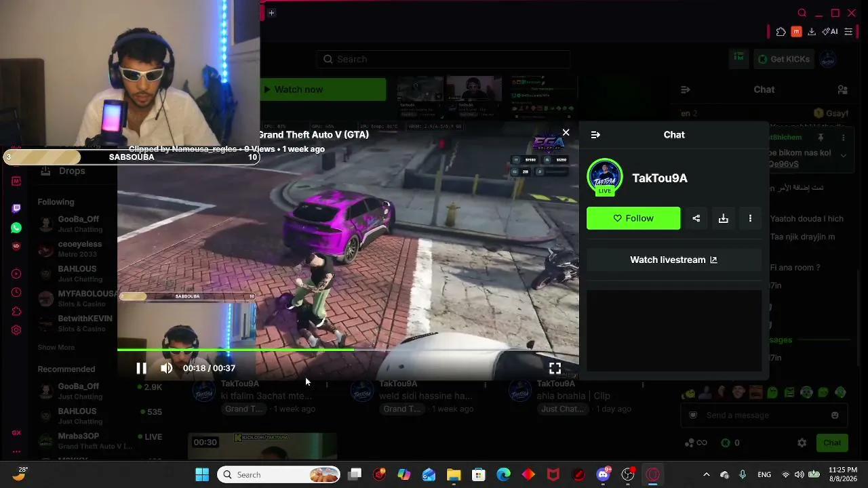
Task: Open the user profile avatar menu
Action: coord(827,59)
